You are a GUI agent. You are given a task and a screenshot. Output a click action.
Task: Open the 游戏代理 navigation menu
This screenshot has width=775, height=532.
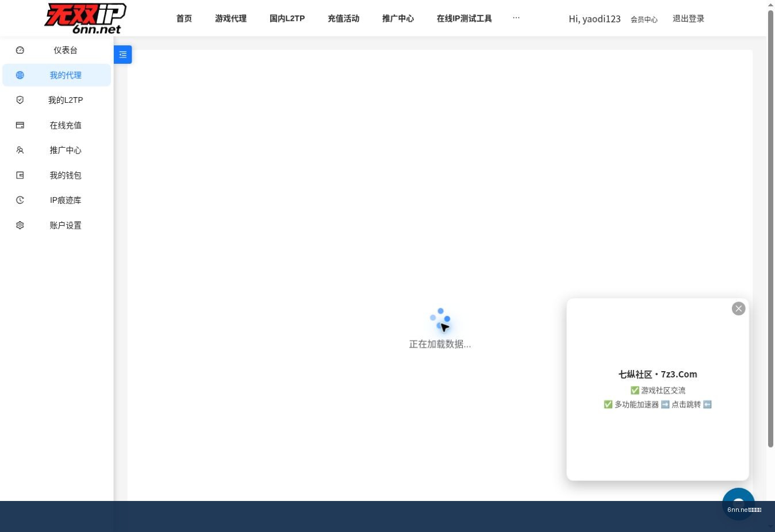(231, 18)
